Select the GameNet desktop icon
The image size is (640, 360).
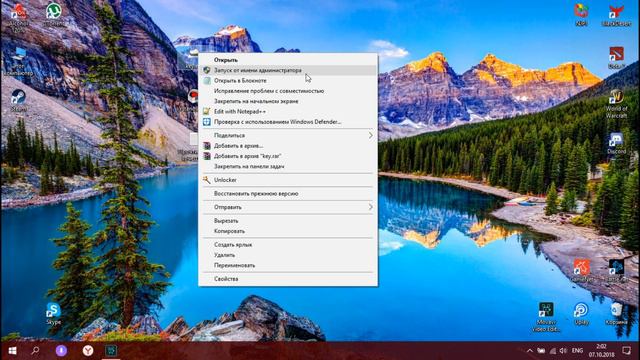[582, 270]
